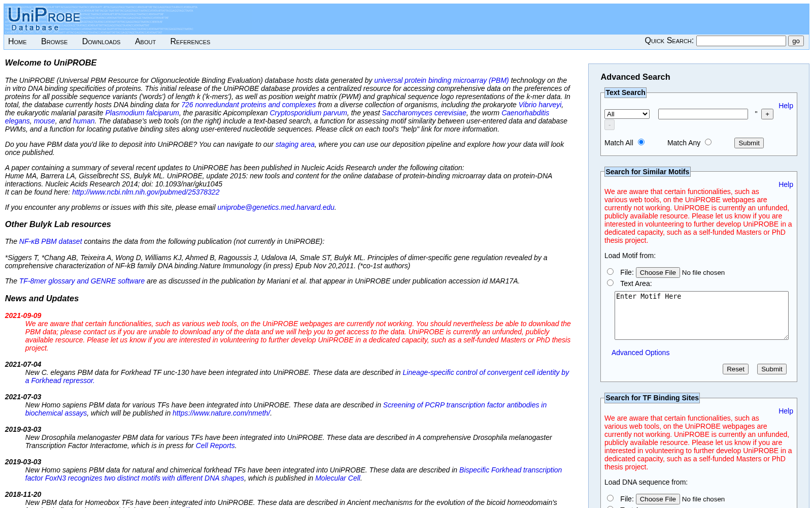The image size is (812, 508).
Task: Open the Browse menu item
Action: pyautogui.click(x=54, y=42)
